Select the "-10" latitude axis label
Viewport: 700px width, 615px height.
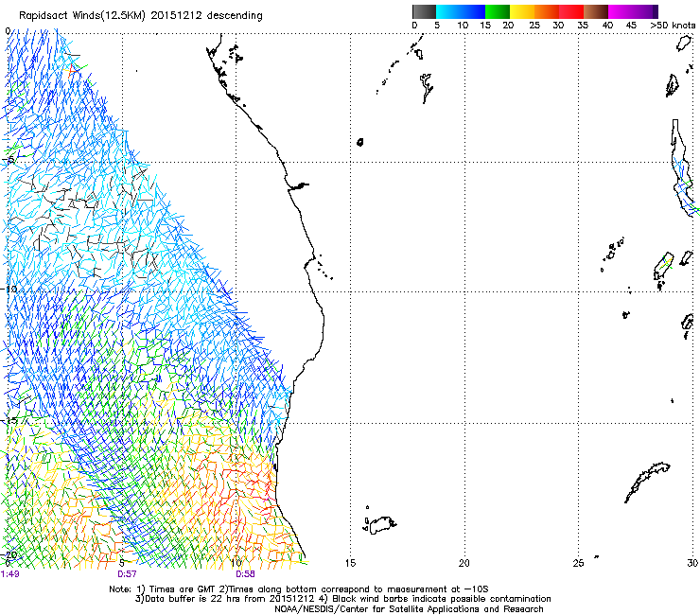[9, 289]
